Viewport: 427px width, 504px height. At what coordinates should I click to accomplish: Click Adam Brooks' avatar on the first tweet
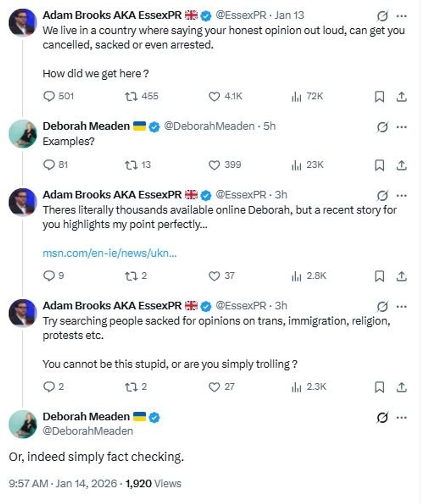(23, 22)
